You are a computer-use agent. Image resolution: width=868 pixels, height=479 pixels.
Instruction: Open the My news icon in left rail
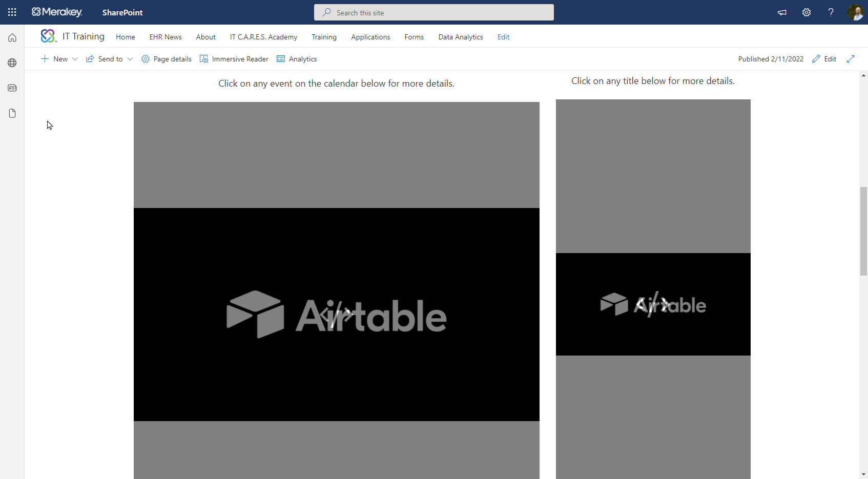pos(12,88)
